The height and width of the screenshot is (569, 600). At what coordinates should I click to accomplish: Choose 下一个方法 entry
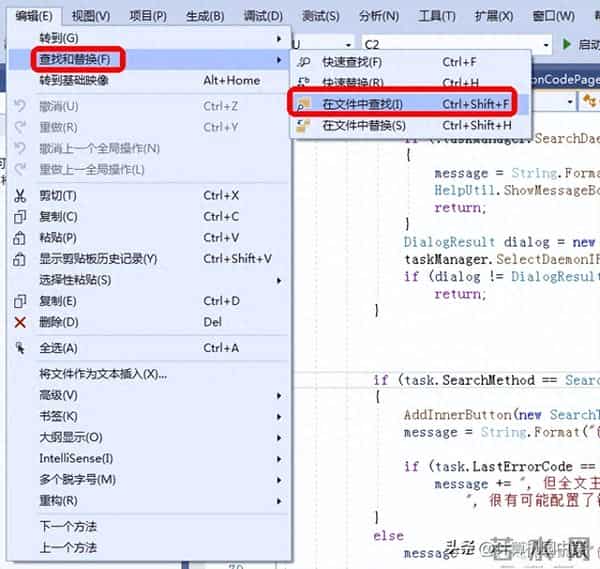[149, 527]
